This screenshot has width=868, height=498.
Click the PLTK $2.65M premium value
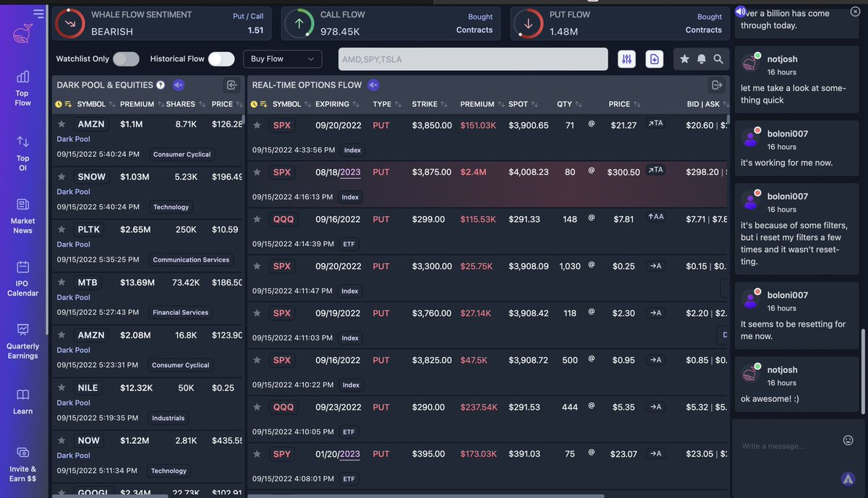[135, 230]
